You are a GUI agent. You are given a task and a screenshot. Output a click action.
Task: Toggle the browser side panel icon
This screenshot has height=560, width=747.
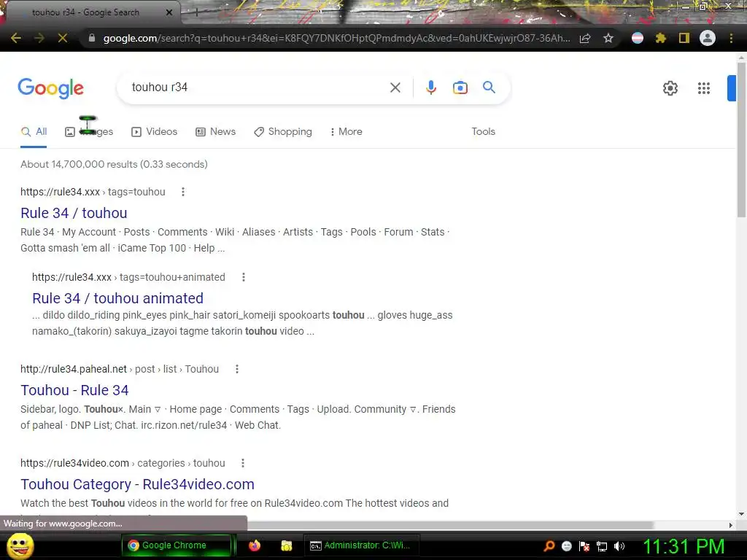coord(684,38)
